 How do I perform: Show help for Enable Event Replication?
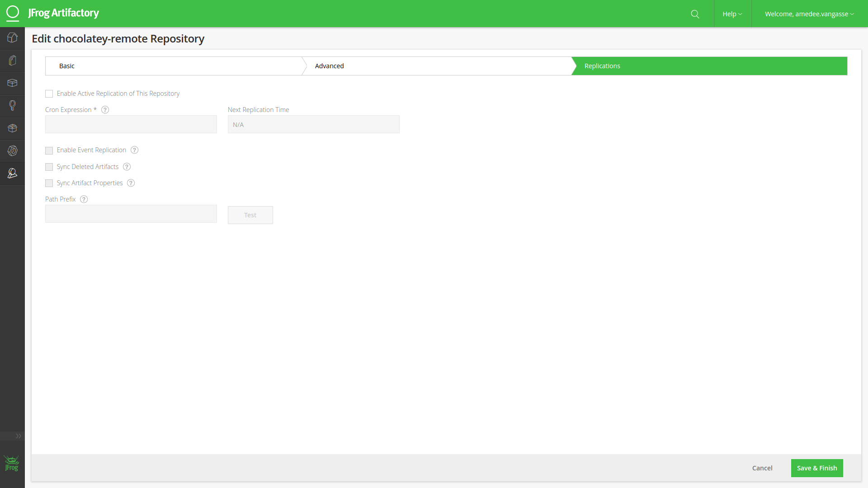coord(134,150)
